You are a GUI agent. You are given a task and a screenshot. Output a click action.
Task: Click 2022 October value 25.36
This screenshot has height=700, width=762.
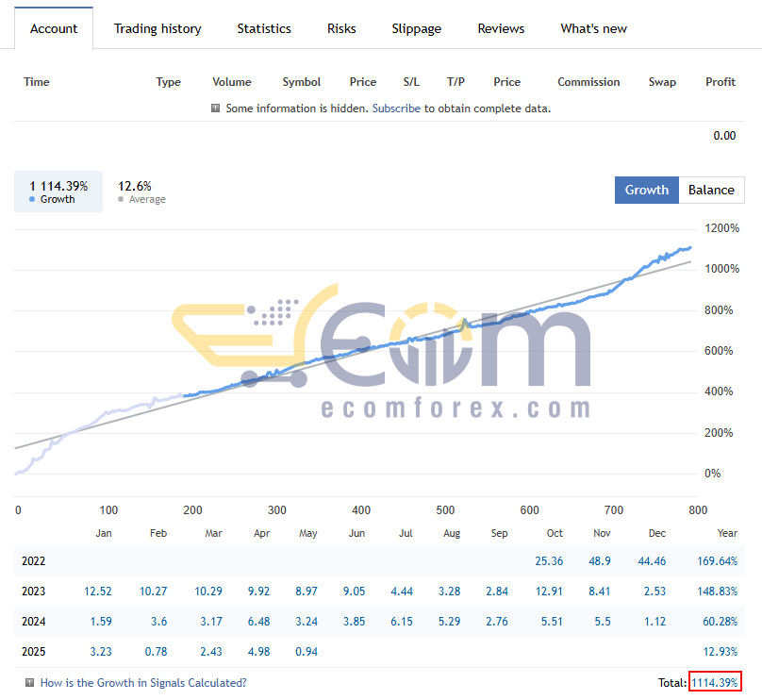pos(549,561)
